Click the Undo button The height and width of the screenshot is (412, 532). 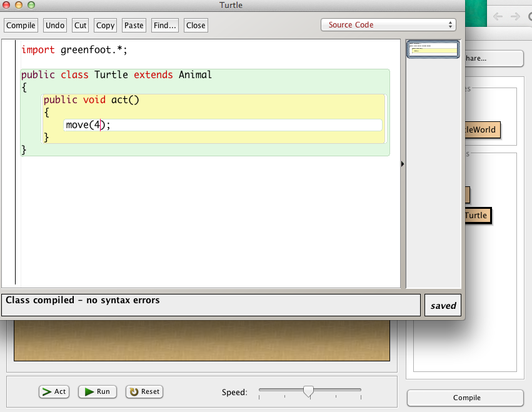pos(55,26)
